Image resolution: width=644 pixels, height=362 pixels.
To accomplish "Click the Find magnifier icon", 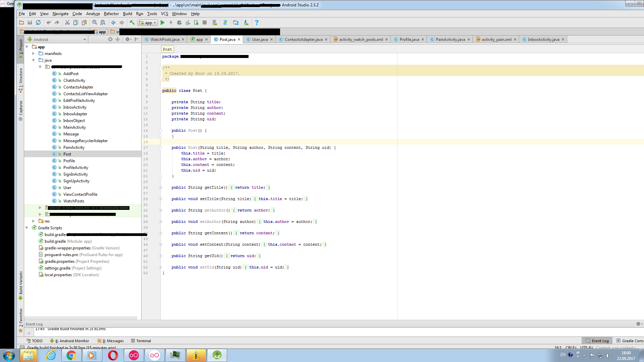I will pyautogui.click(x=95, y=22).
